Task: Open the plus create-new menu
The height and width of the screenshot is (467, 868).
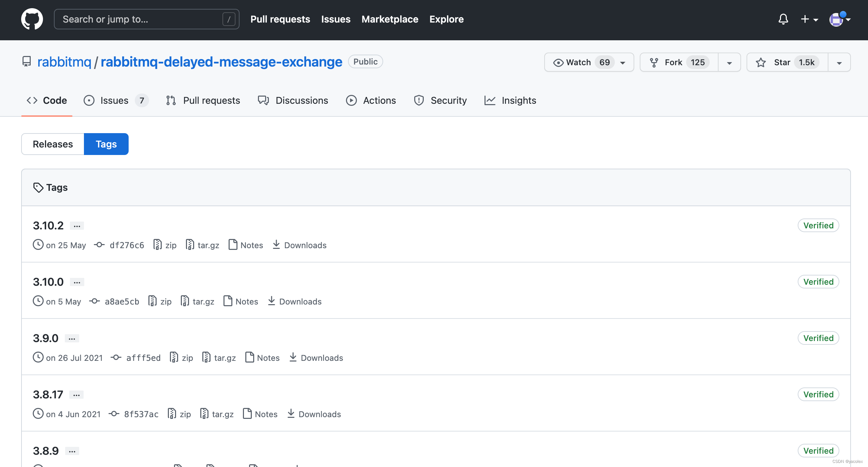Action: pos(809,19)
